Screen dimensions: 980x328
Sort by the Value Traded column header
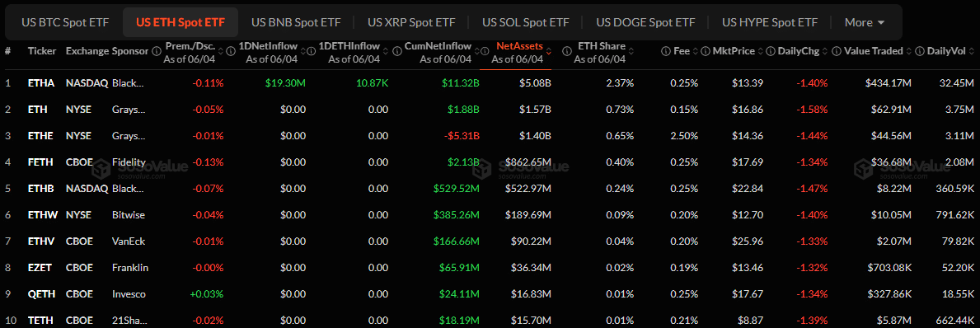click(873, 51)
